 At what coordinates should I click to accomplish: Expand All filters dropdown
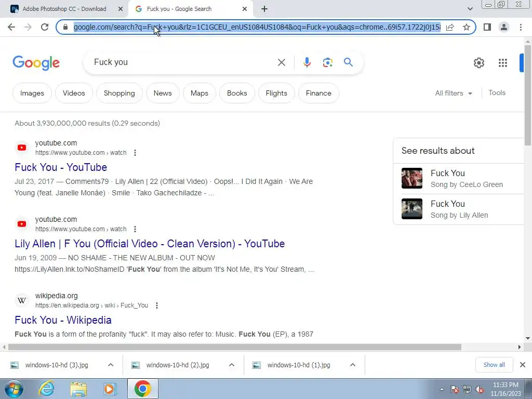(x=454, y=93)
